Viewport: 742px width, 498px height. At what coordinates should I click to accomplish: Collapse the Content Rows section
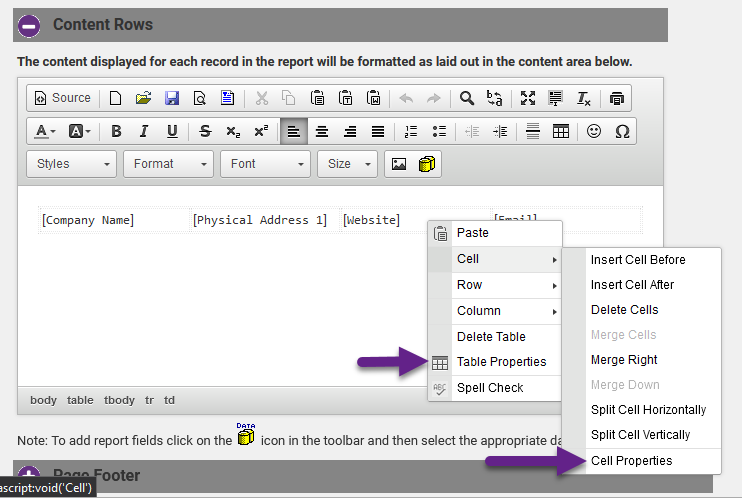(29, 25)
